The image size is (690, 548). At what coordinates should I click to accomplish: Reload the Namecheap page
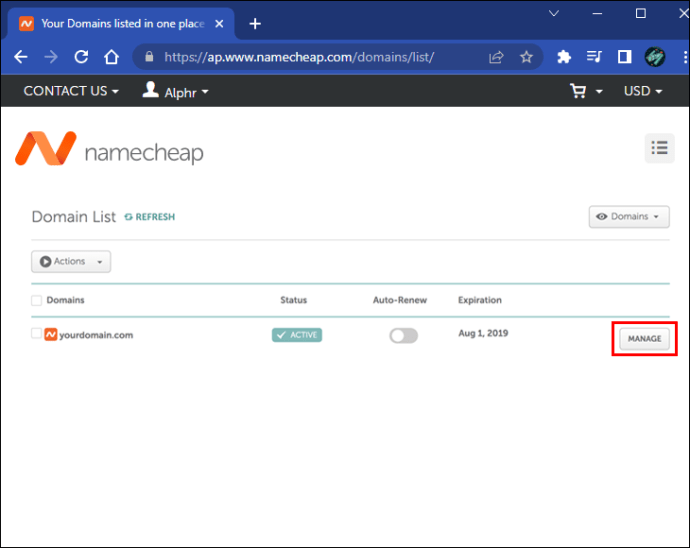[x=81, y=57]
